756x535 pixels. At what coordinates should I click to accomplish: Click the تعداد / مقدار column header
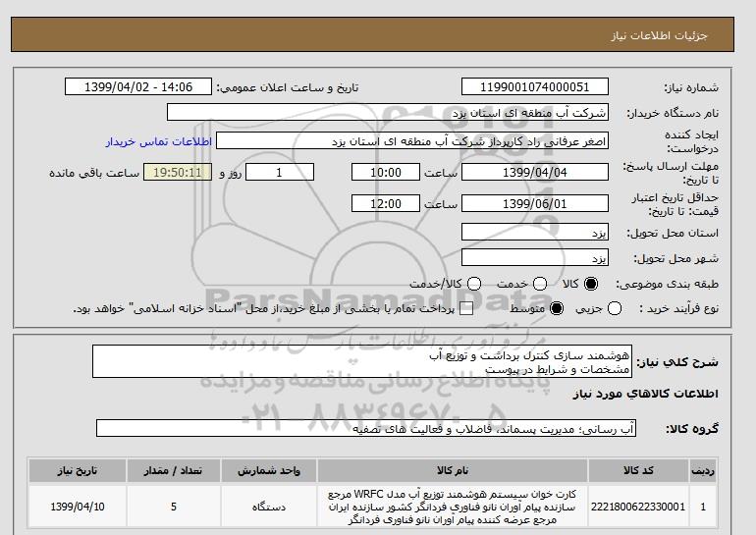point(173,471)
